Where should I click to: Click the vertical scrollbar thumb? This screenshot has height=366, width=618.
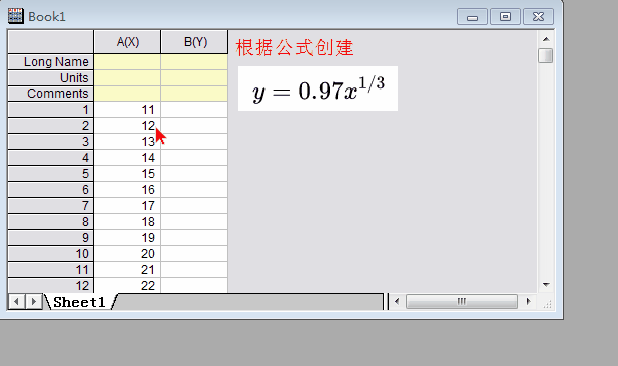(546, 55)
